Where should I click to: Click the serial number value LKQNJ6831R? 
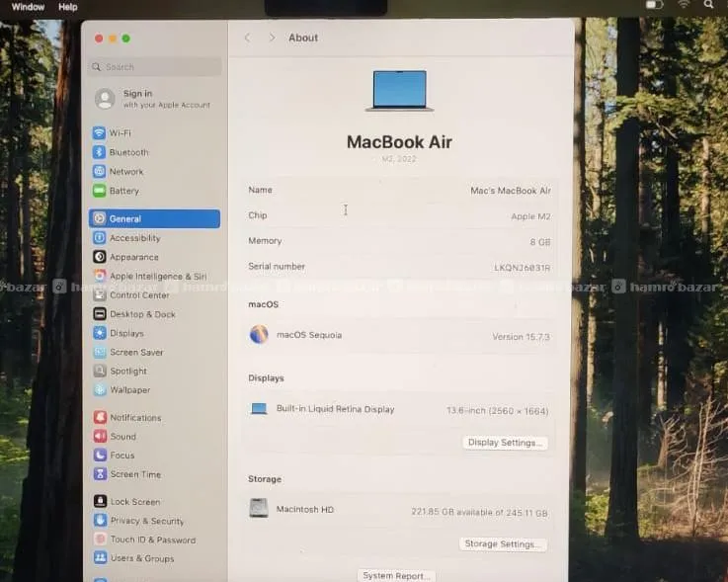522,268
